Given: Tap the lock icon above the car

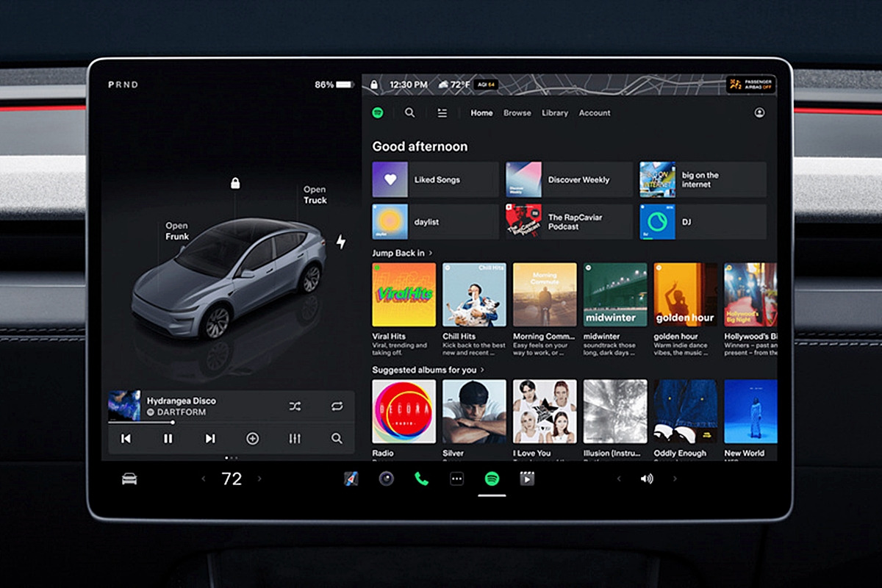Looking at the screenshot, I should 235,183.
